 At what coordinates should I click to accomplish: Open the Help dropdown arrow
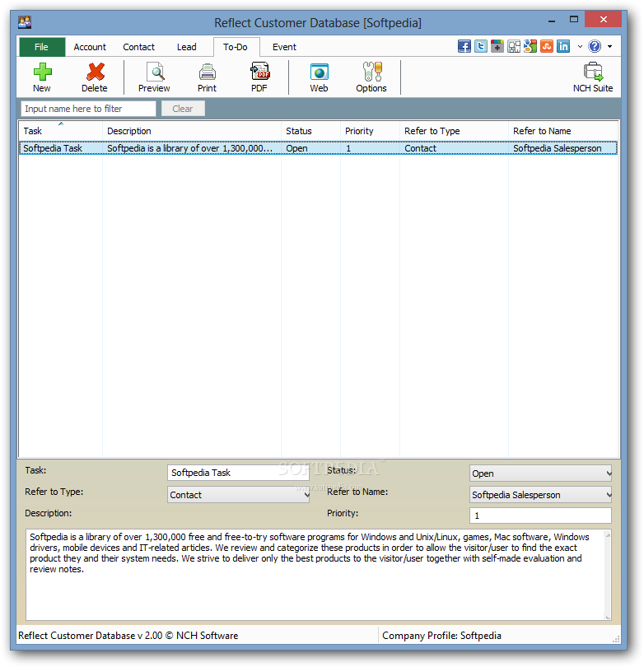tap(610, 46)
